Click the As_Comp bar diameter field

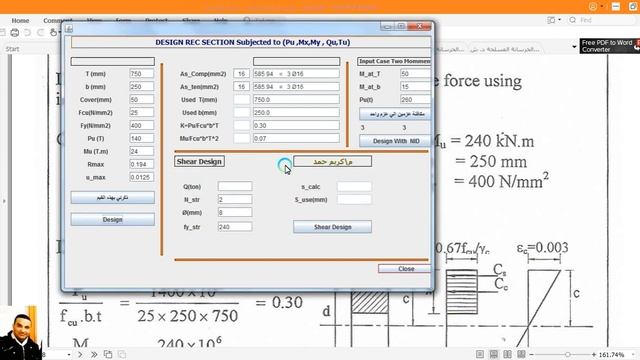[x=242, y=73]
